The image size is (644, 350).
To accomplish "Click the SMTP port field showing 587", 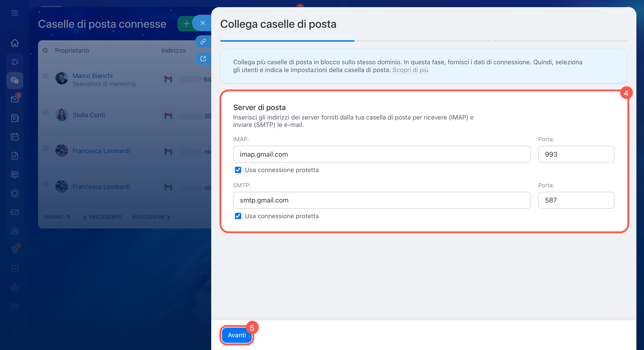I will click(576, 200).
